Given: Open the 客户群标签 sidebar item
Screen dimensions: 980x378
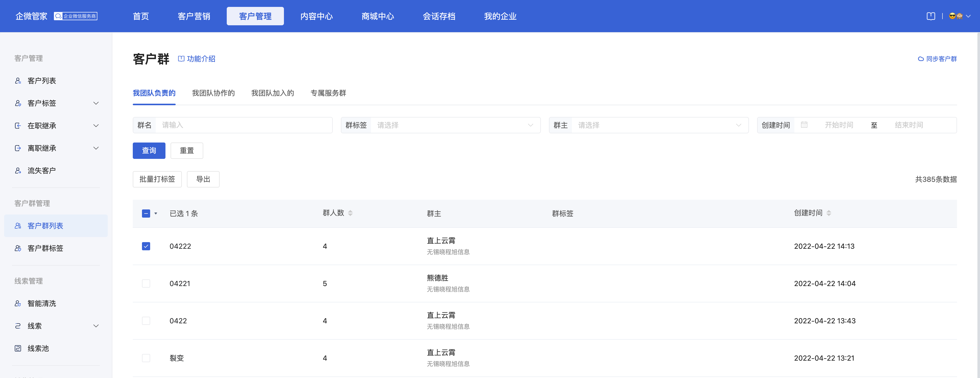Looking at the screenshot, I should click(x=56, y=248).
